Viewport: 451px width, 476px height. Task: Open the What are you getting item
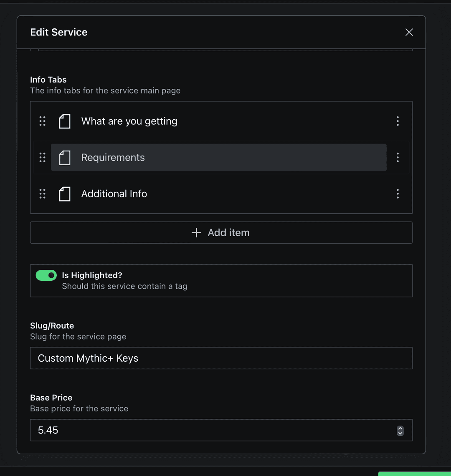[x=129, y=121]
